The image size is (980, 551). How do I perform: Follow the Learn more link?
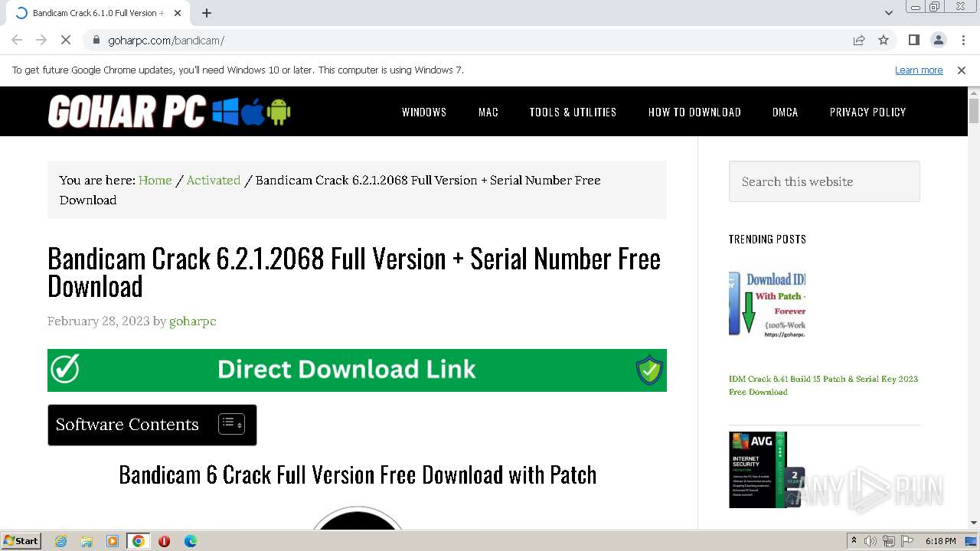tap(919, 70)
